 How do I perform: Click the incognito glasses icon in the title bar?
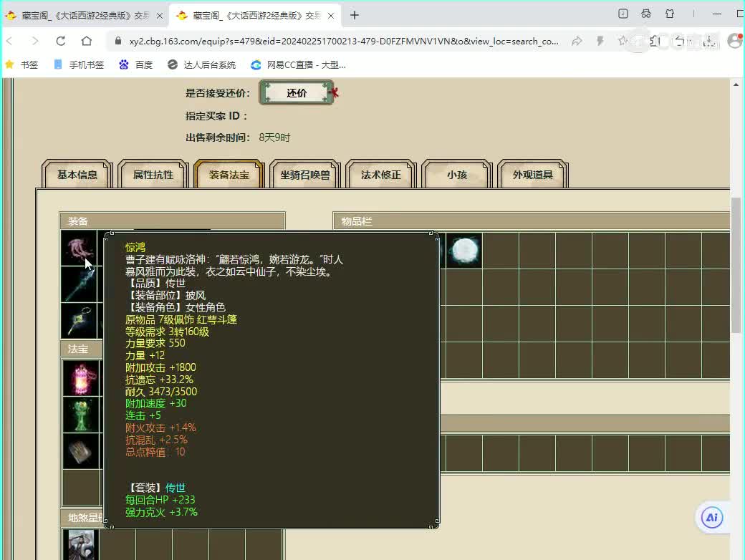(646, 14)
